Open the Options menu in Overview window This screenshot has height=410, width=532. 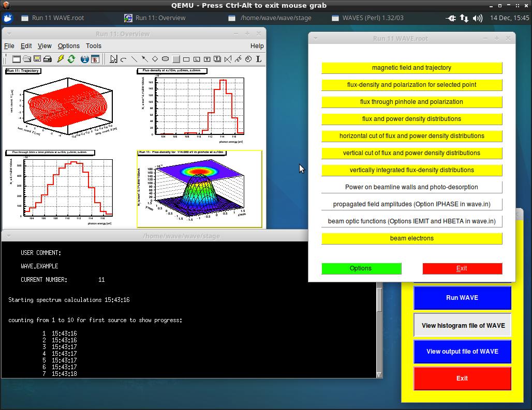point(68,46)
